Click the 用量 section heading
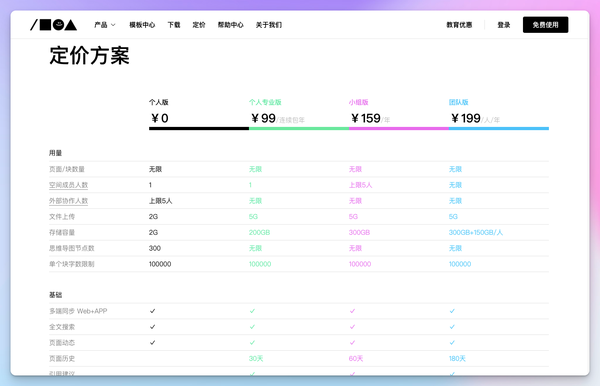The height and width of the screenshot is (386, 600). coord(55,153)
